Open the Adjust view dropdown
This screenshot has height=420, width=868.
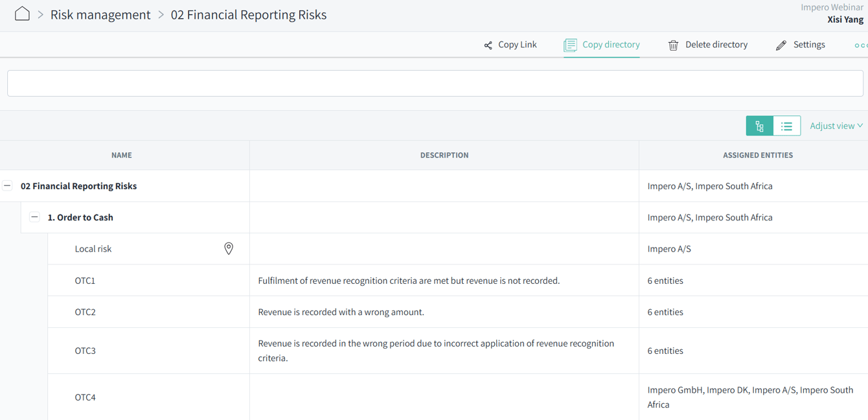pos(836,126)
